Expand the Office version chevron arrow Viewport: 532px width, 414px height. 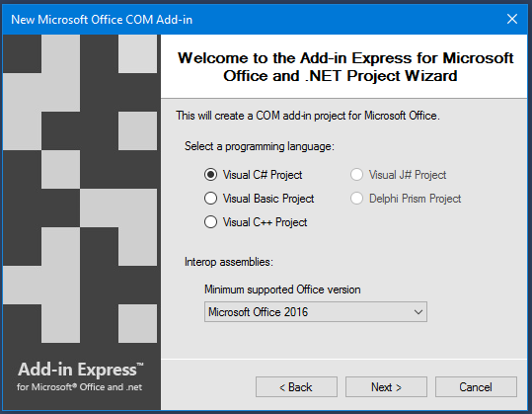418,312
